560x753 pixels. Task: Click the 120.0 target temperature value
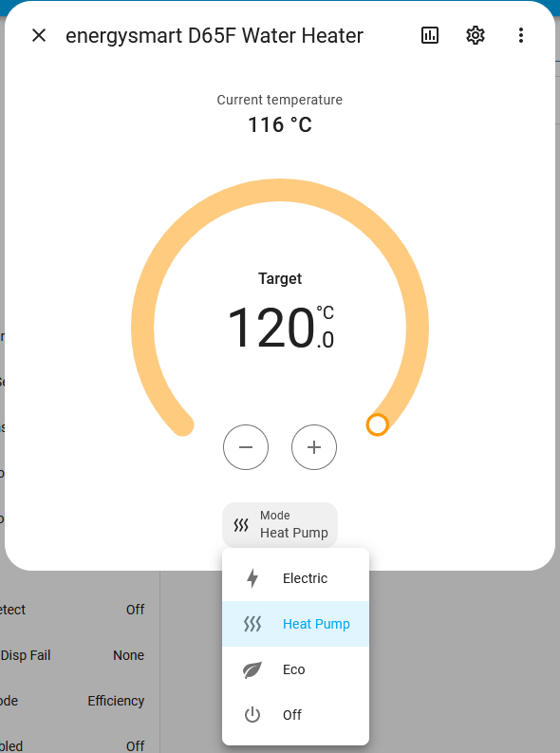coord(280,328)
